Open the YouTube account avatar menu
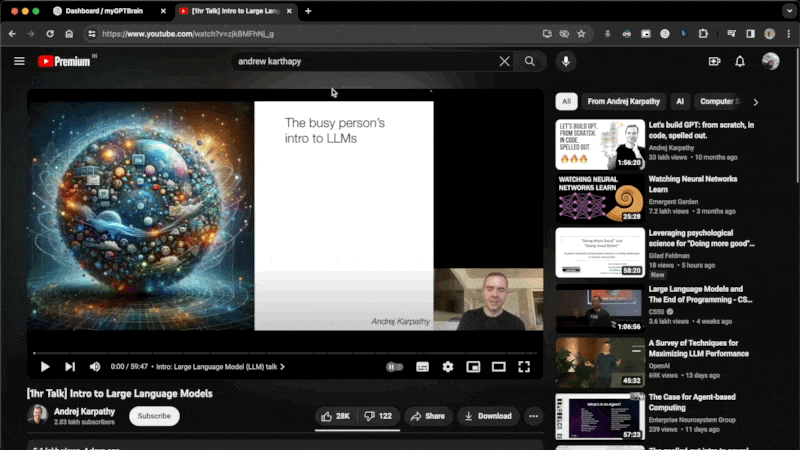This screenshot has height=450, width=800. (x=770, y=61)
